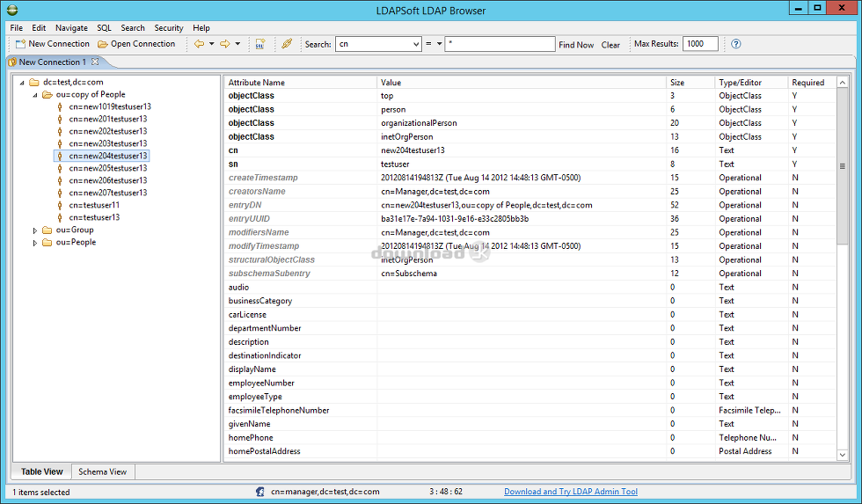Expand the ou=People tree node
The height and width of the screenshot is (504, 862).
pos(36,243)
